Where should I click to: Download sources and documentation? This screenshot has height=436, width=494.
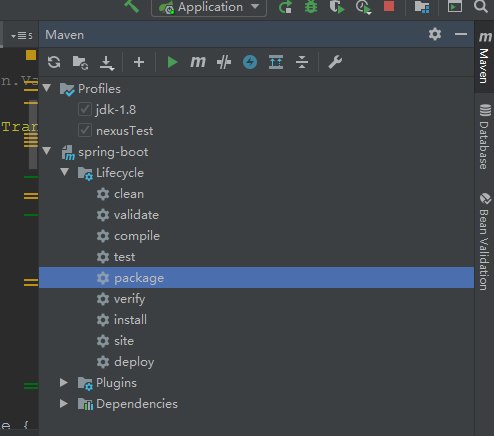[107, 63]
